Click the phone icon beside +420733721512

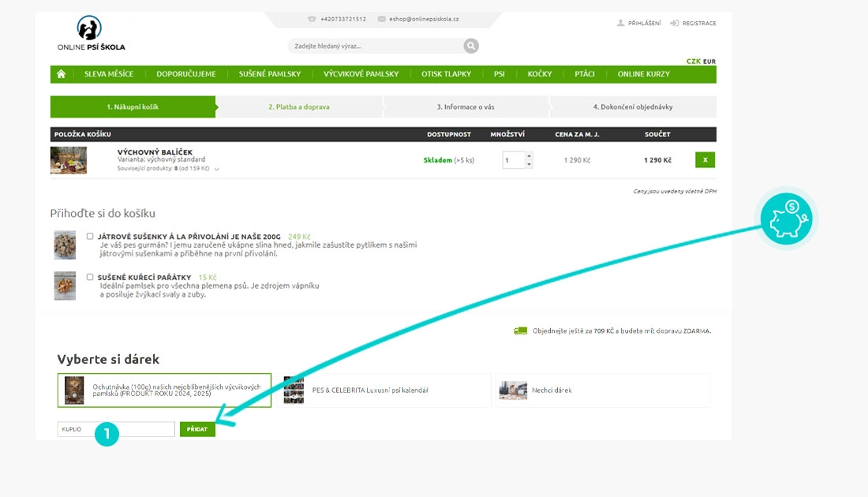pyautogui.click(x=312, y=19)
